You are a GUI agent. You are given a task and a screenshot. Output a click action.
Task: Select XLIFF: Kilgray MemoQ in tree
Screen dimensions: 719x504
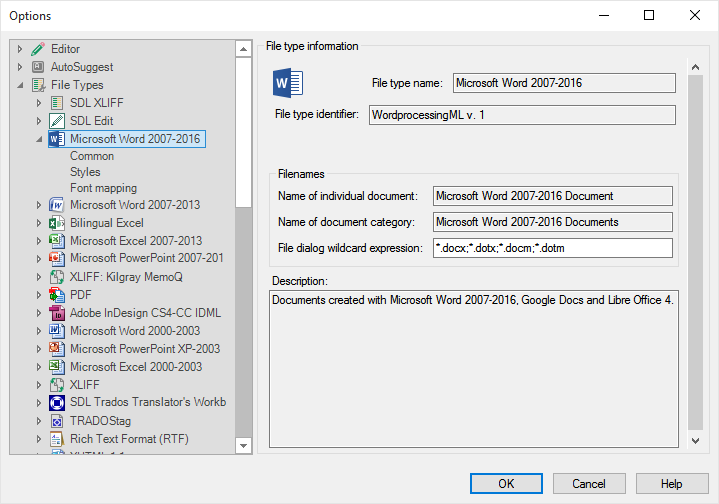point(126,277)
